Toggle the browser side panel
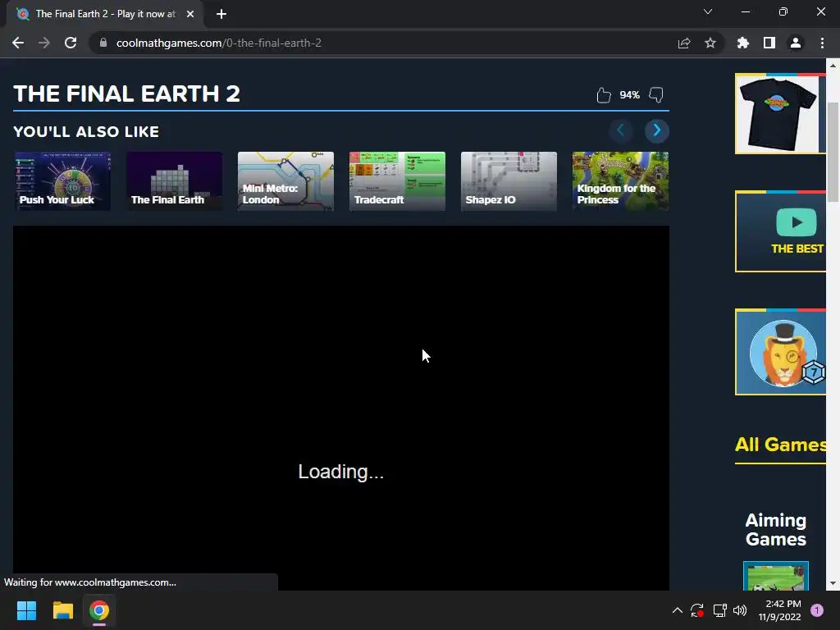840x630 pixels. coord(769,43)
